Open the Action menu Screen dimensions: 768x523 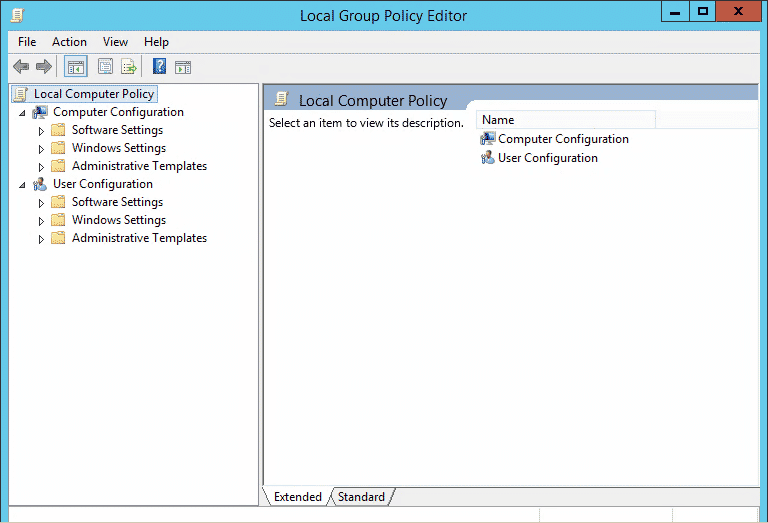[70, 42]
